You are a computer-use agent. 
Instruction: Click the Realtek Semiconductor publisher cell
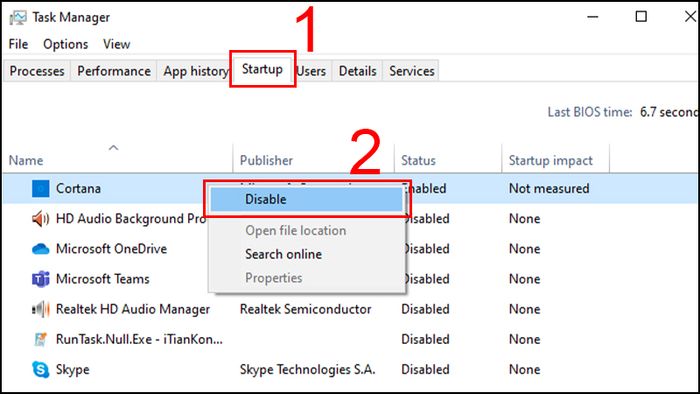click(305, 309)
